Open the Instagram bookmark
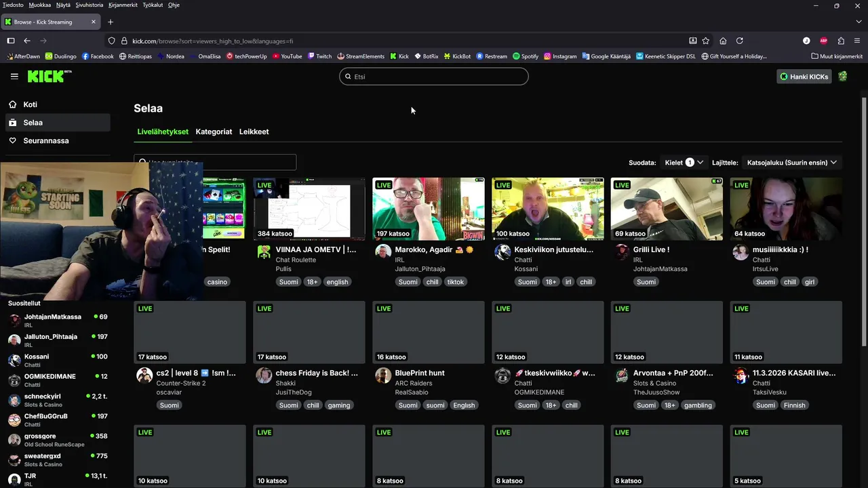Viewport: 868px width, 488px height. pos(560,56)
